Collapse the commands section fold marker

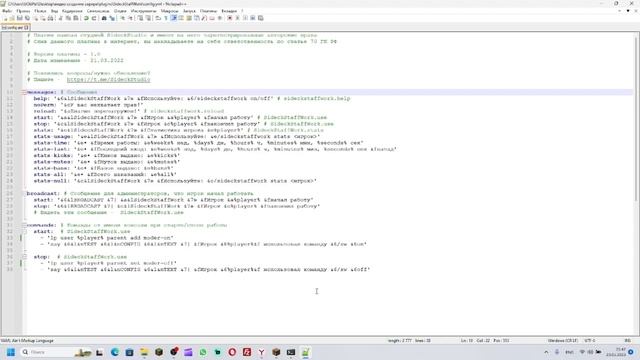[x=24, y=225]
